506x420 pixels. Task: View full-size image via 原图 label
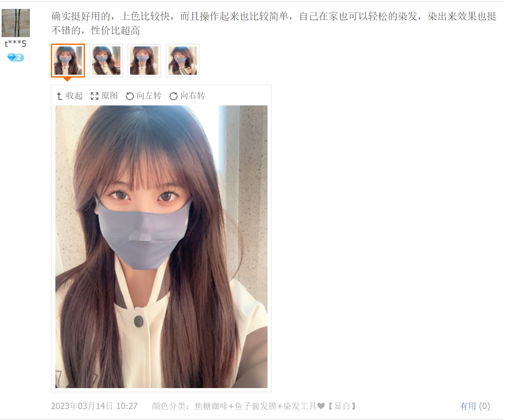110,96
